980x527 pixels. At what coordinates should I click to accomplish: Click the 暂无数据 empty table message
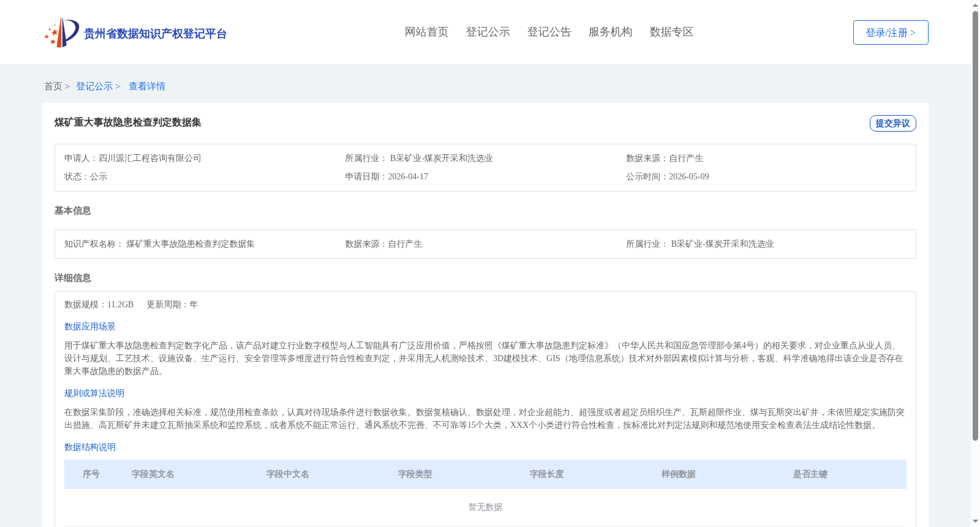tap(485, 507)
